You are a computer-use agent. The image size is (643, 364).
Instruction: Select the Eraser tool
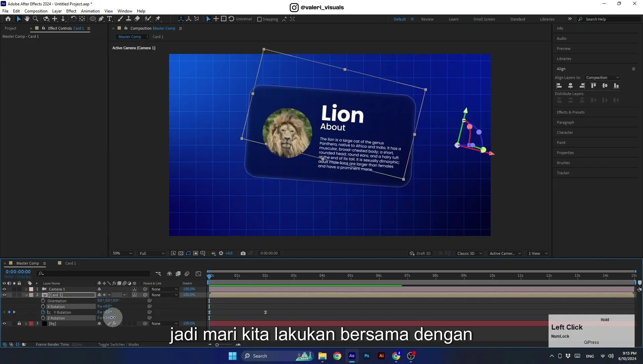[x=137, y=19]
